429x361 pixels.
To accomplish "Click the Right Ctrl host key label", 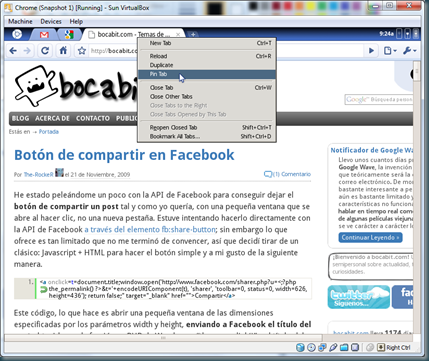I will click(398, 348).
